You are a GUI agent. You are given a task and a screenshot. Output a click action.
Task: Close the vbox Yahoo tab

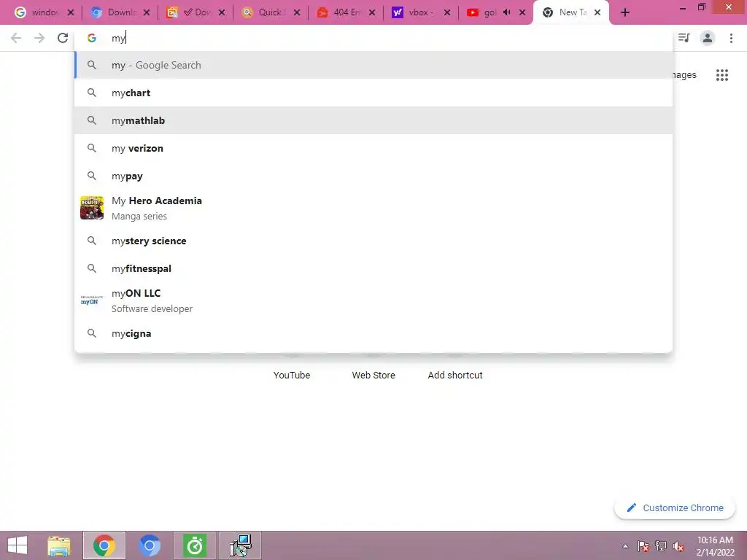point(447,13)
